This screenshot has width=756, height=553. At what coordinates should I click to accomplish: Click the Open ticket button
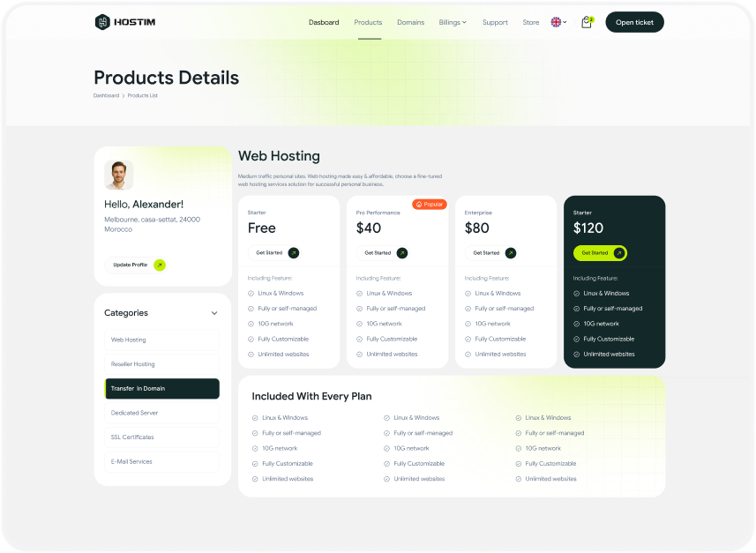tap(634, 22)
